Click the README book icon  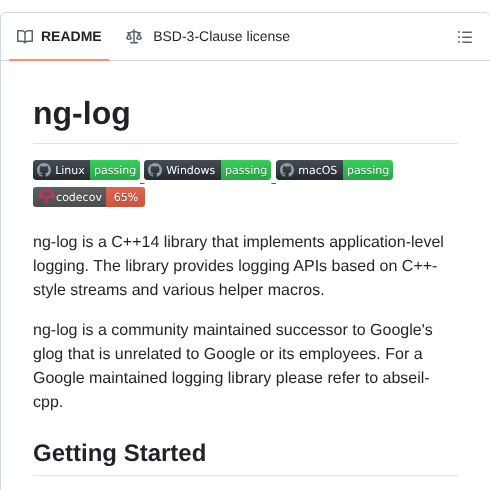(25, 37)
